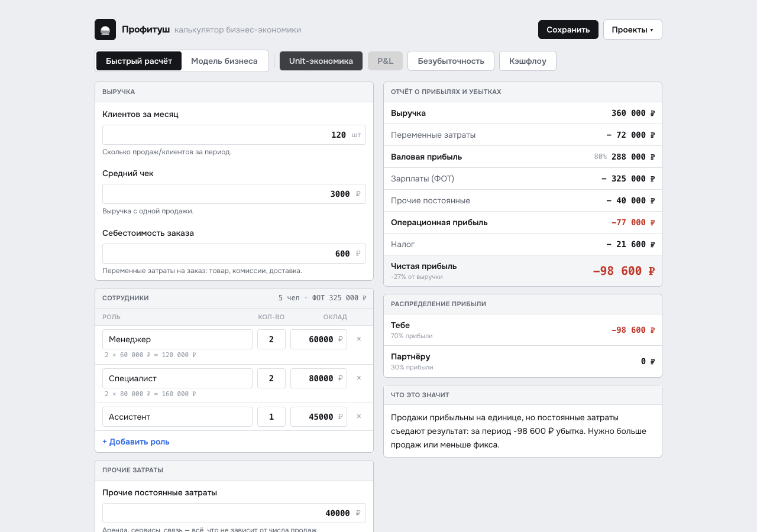Select the P&L tab
The width and height of the screenshot is (757, 532).
click(x=385, y=61)
